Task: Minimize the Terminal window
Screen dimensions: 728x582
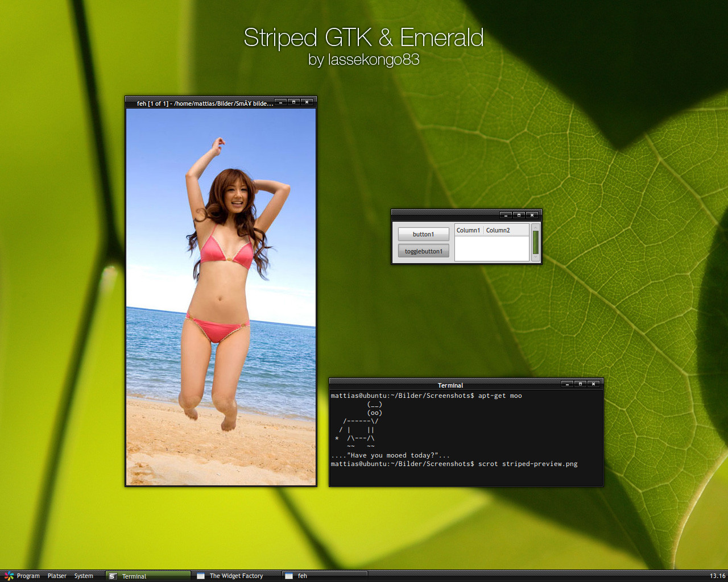Action: [x=568, y=384]
